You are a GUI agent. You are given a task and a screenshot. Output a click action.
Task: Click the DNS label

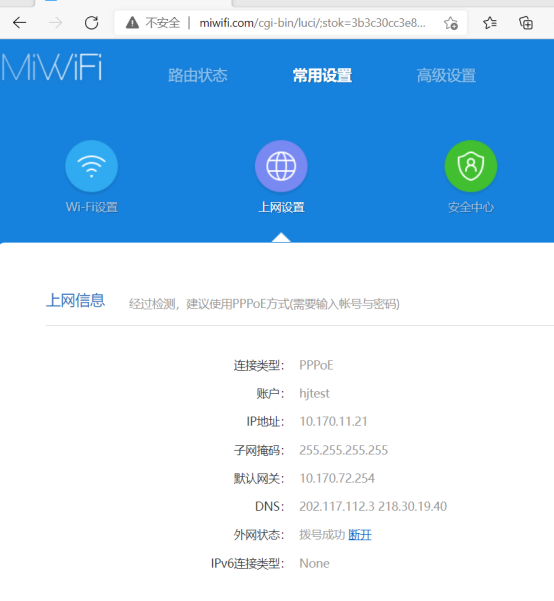click(x=270, y=507)
